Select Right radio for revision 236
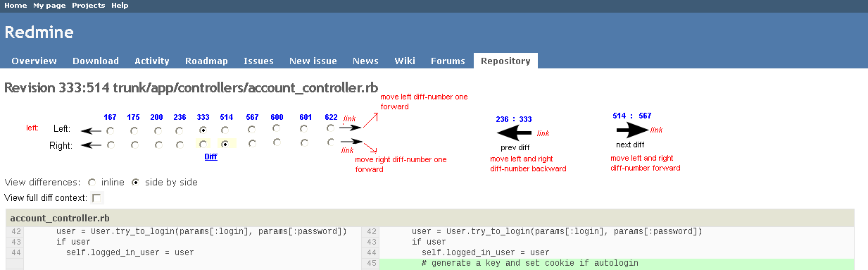This screenshot has width=868, height=270. click(x=180, y=145)
